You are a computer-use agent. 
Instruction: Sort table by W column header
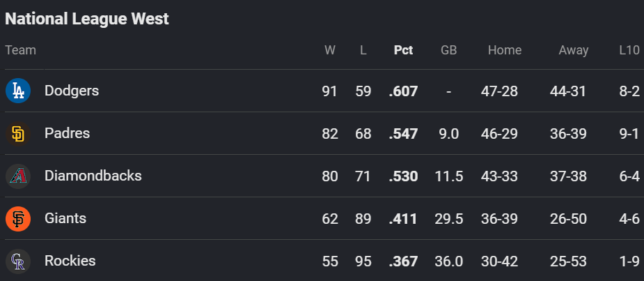click(330, 50)
